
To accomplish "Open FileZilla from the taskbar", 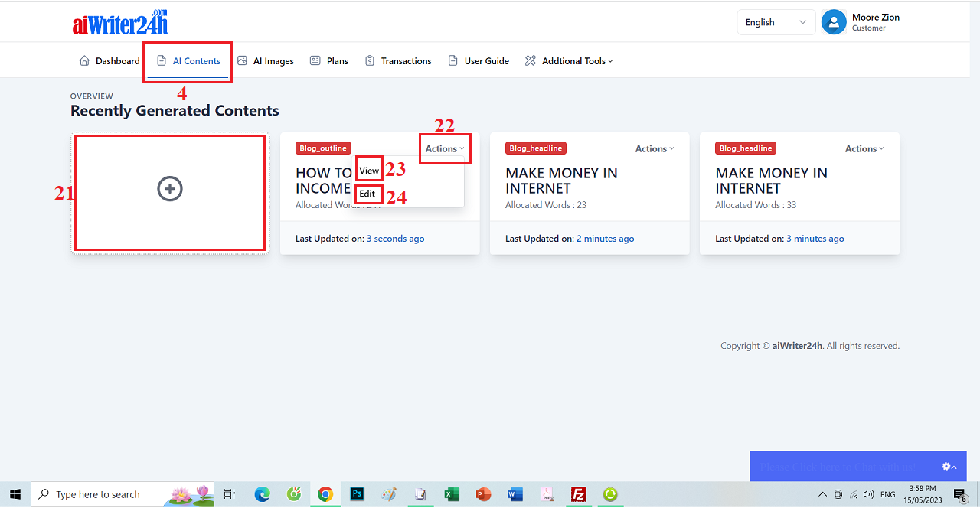I will click(579, 494).
